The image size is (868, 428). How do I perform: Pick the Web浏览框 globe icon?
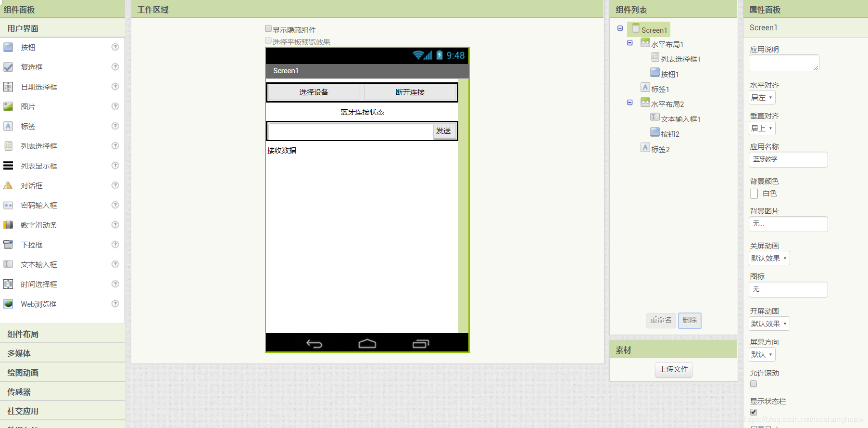[8, 304]
